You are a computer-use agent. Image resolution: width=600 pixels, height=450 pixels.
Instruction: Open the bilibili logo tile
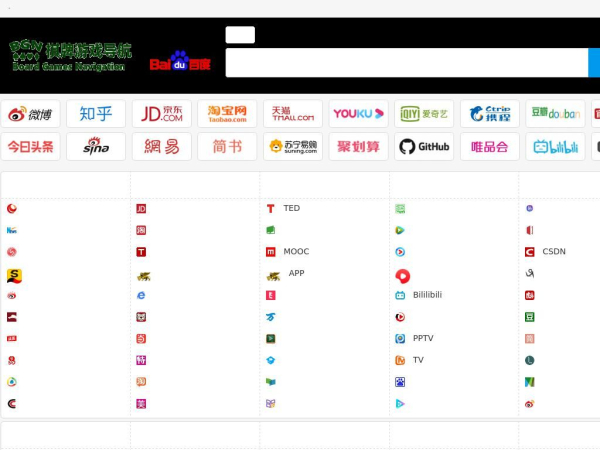point(555,147)
